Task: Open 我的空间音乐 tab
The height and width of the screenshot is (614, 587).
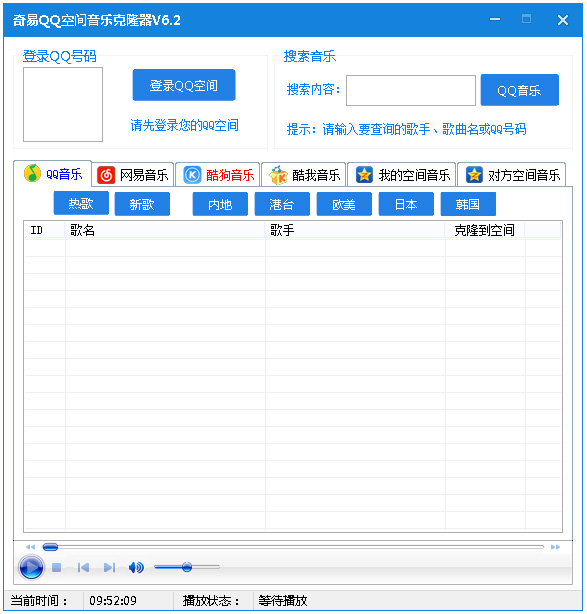Action: tap(402, 175)
